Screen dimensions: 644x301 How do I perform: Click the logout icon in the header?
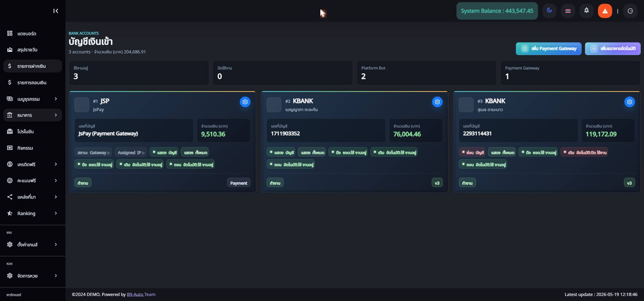(630, 11)
